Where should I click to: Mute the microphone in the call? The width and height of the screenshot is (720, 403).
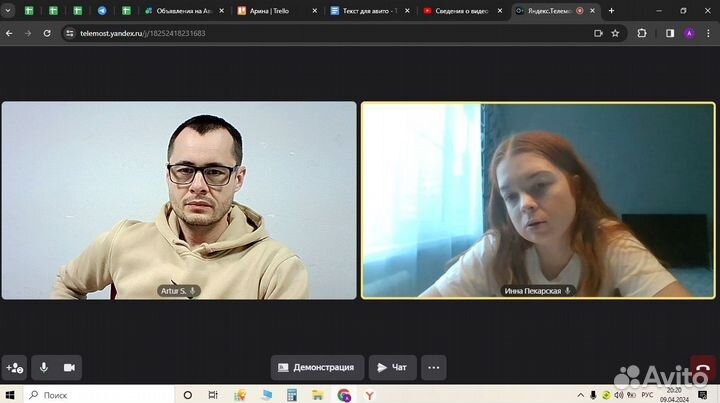pyautogui.click(x=44, y=368)
